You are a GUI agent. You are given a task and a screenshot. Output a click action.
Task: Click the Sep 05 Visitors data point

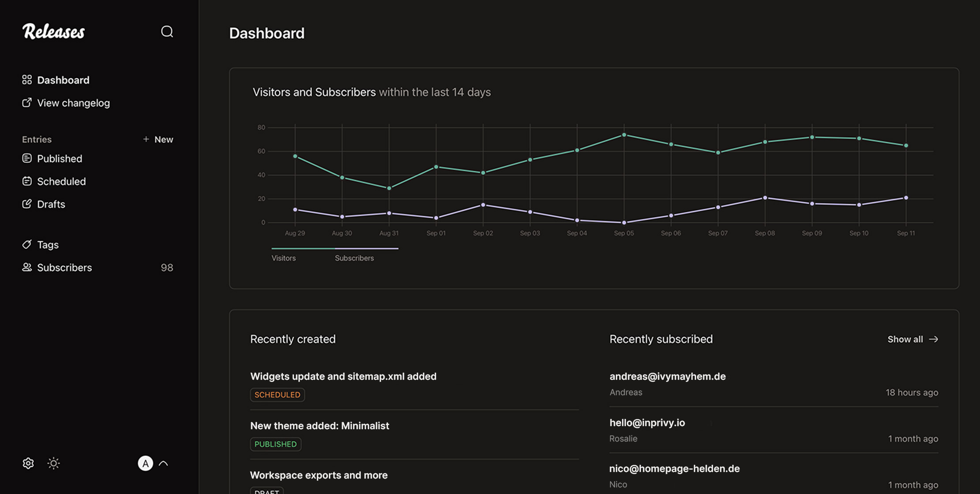[x=624, y=135]
